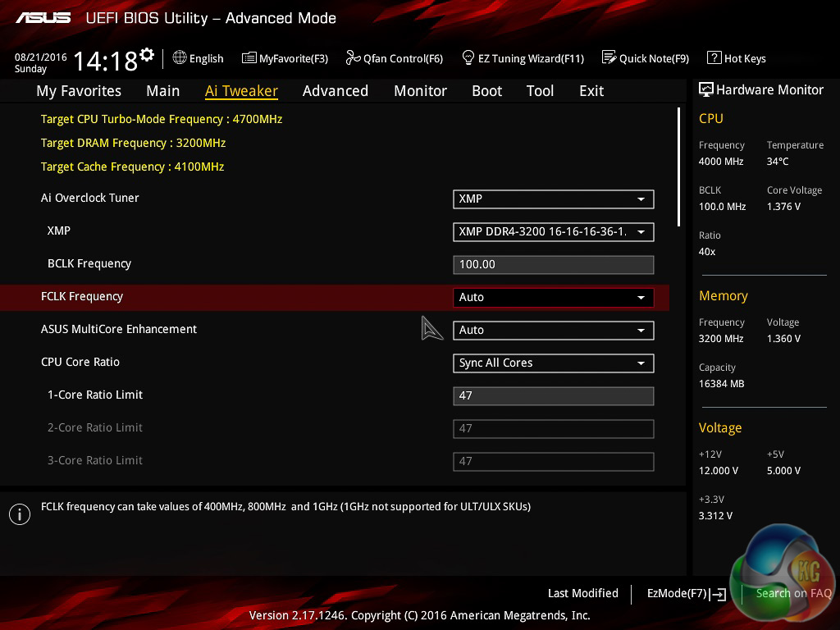Open ASUS MultiCore Enhancement dropdown
The image size is (840, 630).
(554, 330)
